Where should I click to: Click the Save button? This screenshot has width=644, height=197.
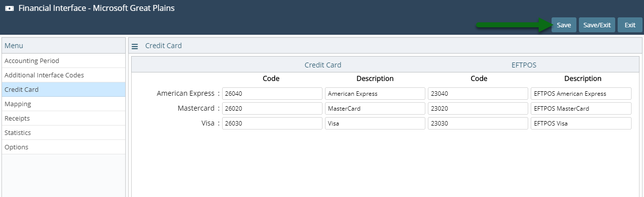pyautogui.click(x=564, y=25)
